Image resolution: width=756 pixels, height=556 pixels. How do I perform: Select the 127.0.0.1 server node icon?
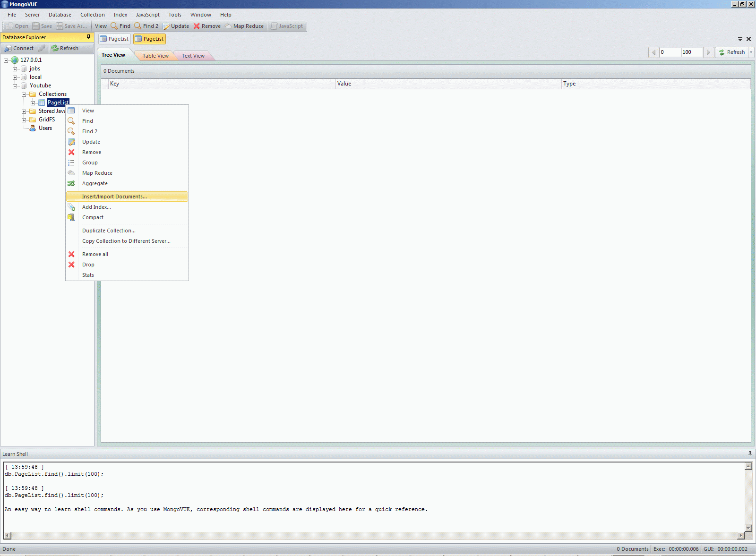15,60
